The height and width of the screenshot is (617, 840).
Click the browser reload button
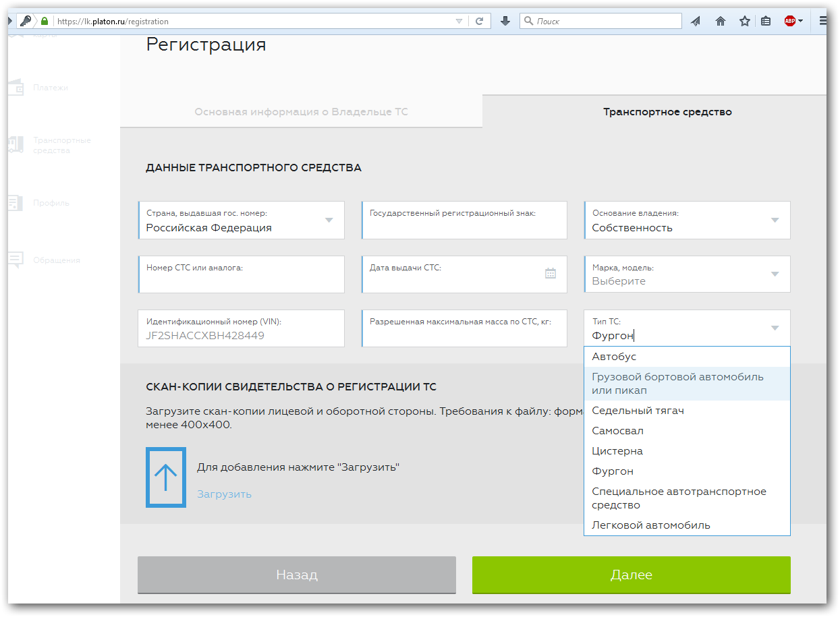click(479, 21)
